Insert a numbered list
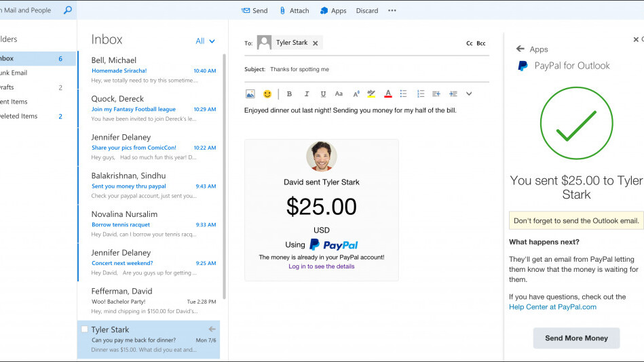644x362 pixels. pyautogui.click(x=421, y=94)
